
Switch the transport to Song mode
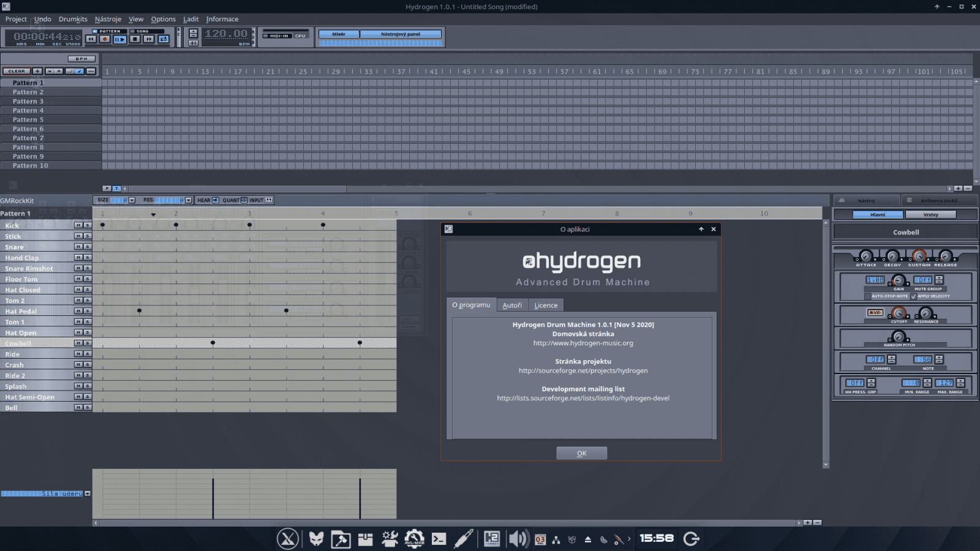coord(146,31)
